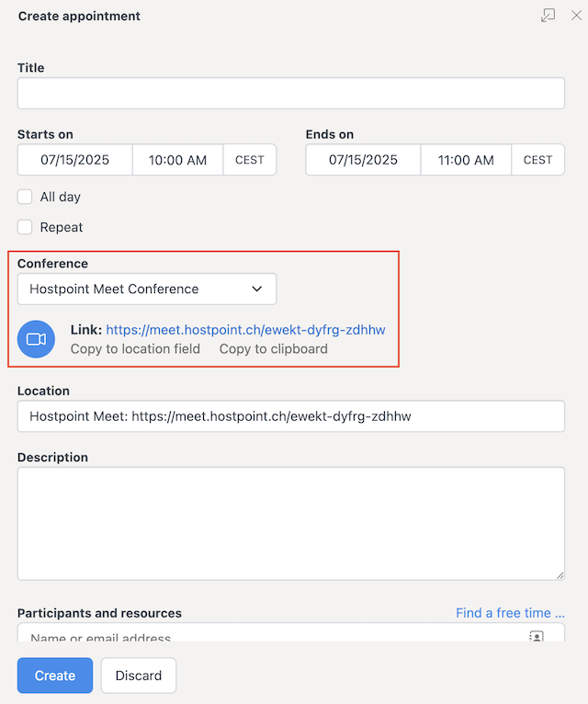This screenshot has width=588, height=704.
Task: Open the address book picker icon in the participants field
Action: [x=537, y=636]
